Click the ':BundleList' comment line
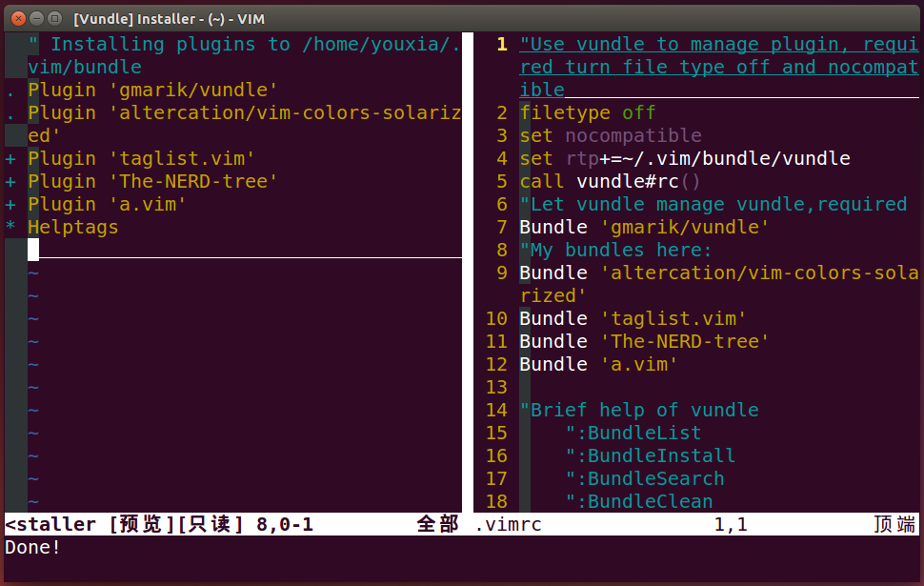The width and height of the screenshot is (924, 586). (x=633, y=434)
